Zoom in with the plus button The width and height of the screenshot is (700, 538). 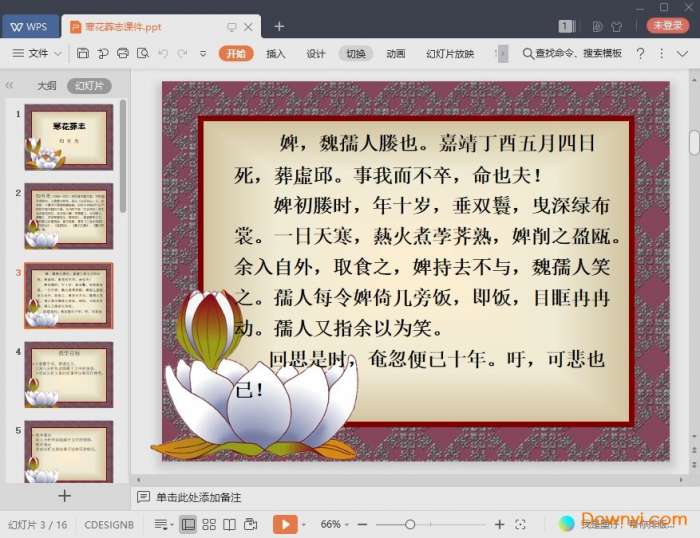pyautogui.click(x=500, y=525)
